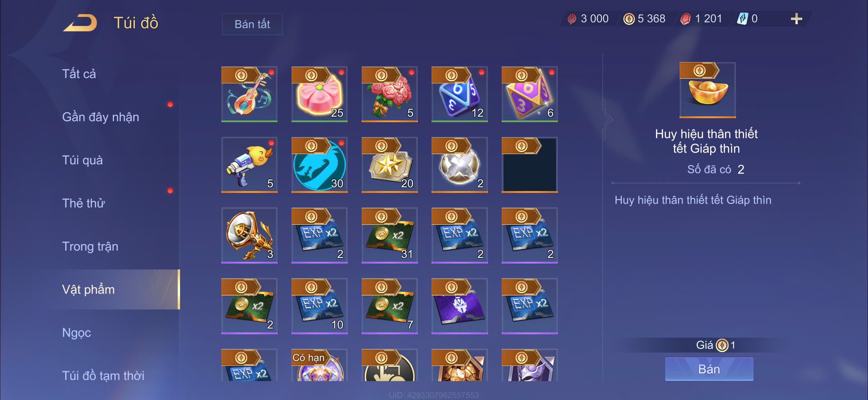Click the Bán tất button
868x400 pixels.
pos(252,24)
